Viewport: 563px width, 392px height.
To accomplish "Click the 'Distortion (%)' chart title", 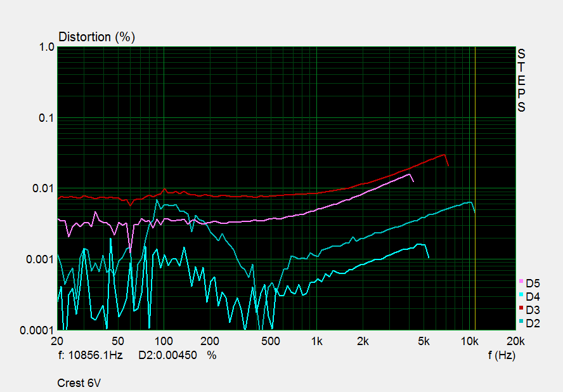I will [x=96, y=37].
